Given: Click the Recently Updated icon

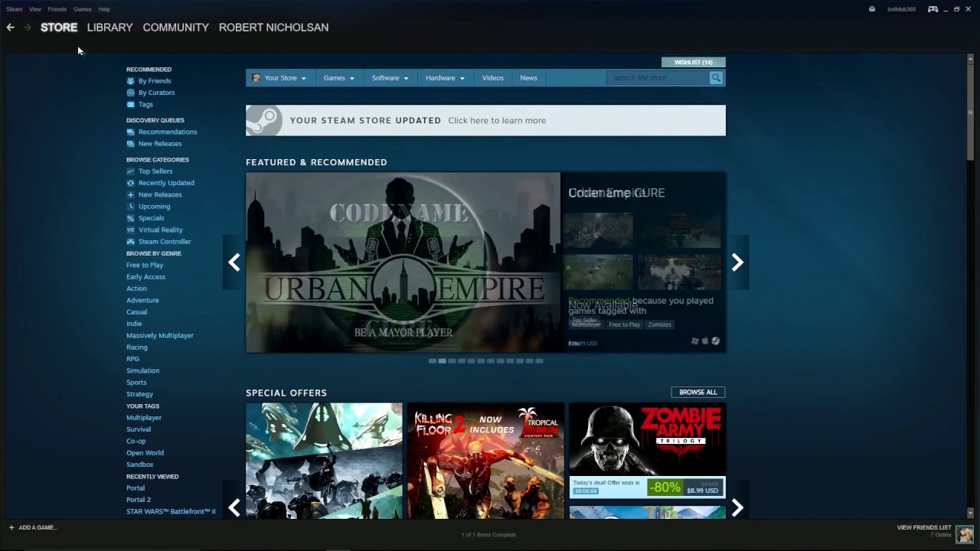Looking at the screenshot, I should (x=130, y=183).
